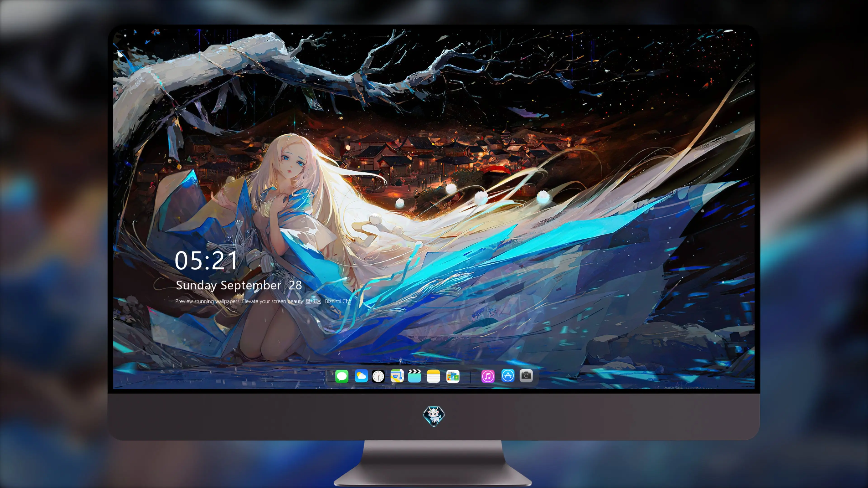Click the 05:21 clock display

[206, 261]
